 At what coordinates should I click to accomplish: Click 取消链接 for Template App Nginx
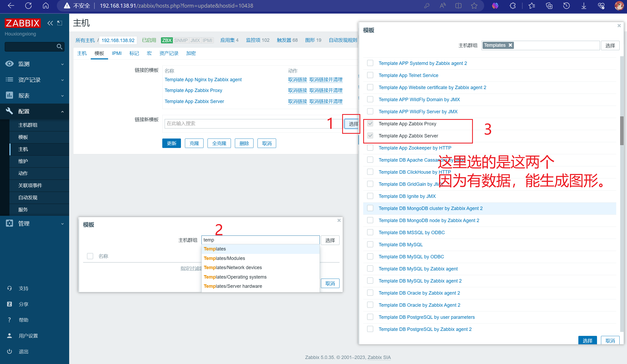297,80
